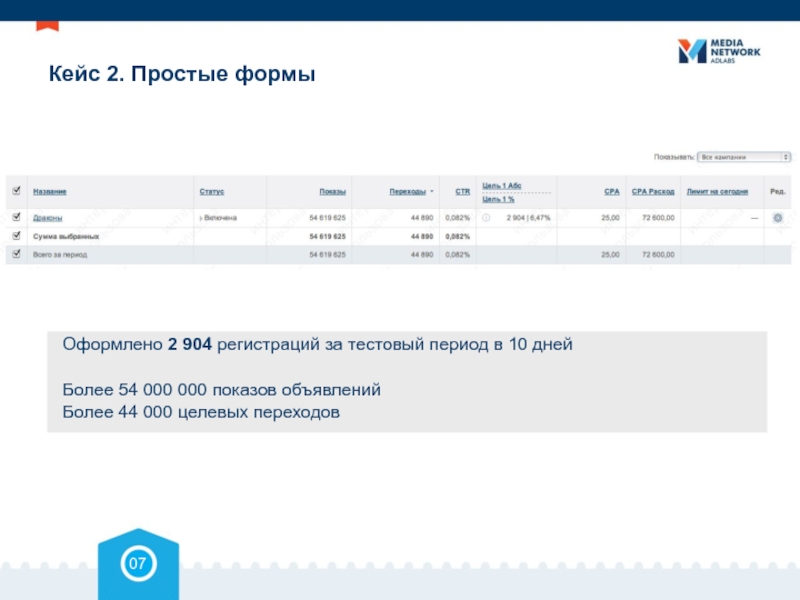The width and height of the screenshot is (800, 600).
Task: Sort by the CPA column header
Action: click(x=612, y=191)
